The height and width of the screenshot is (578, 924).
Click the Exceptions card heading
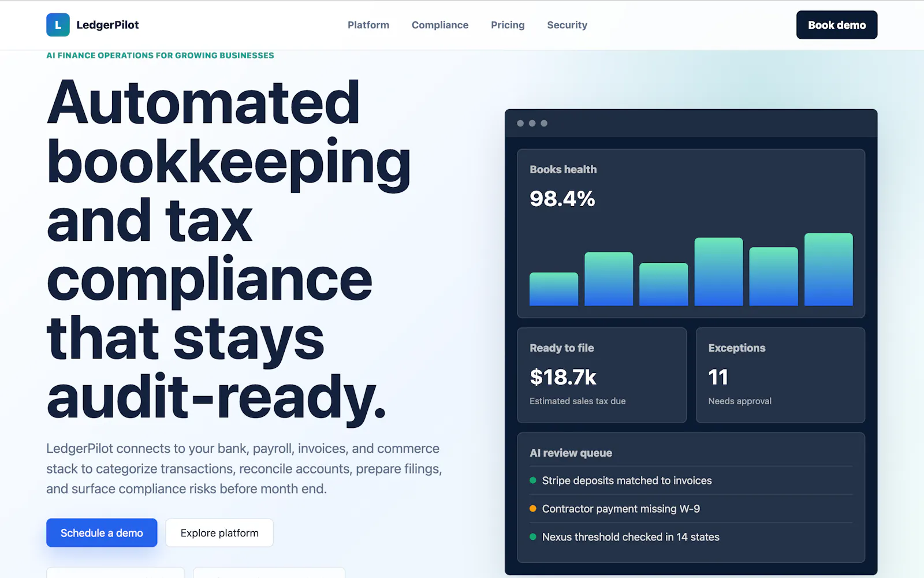click(x=736, y=348)
